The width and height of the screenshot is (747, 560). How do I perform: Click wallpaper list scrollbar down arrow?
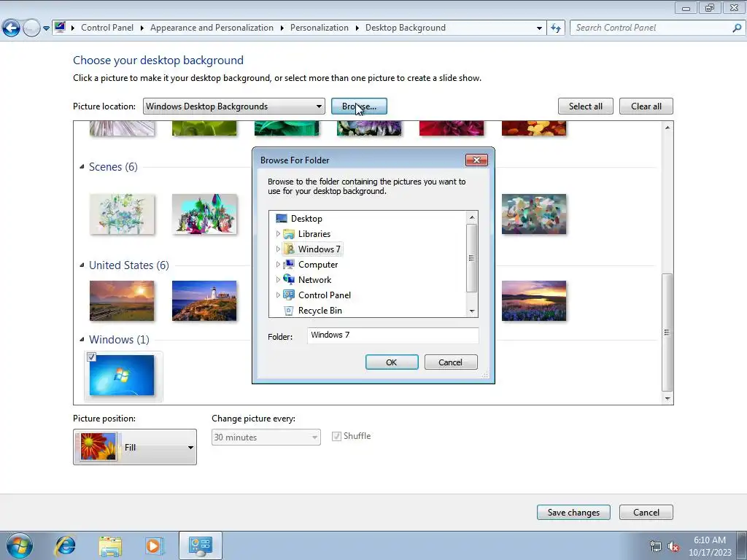pyautogui.click(x=667, y=399)
